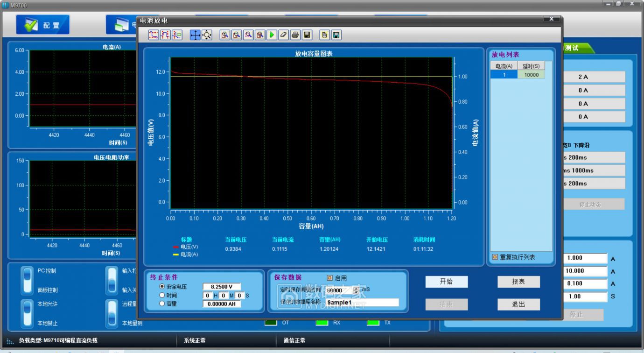Enable the 启用 save-data checkbox
Viewport: 644px width, 353px height.
(x=329, y=278)
